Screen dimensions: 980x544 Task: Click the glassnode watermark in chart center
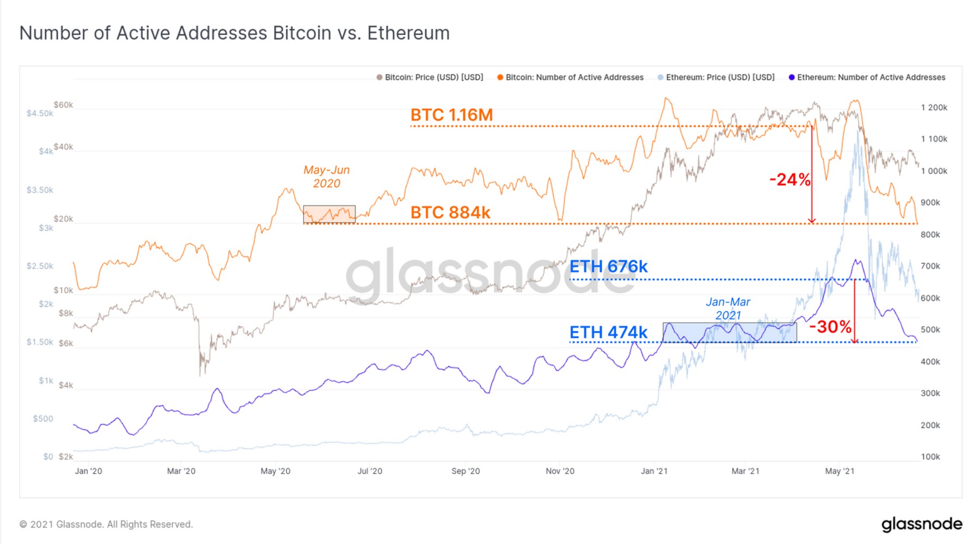coord(490,275)
